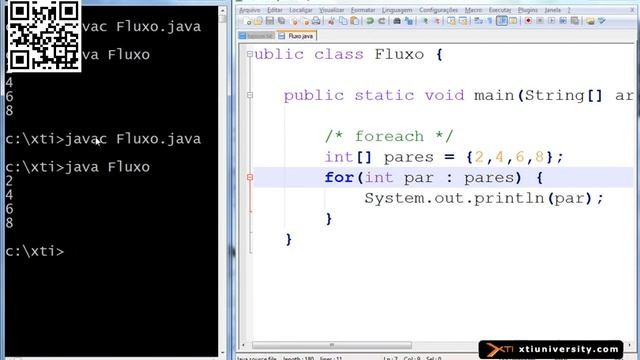Open the Janela menu
The height and width of the screenshot is (360, 640).
553,10
